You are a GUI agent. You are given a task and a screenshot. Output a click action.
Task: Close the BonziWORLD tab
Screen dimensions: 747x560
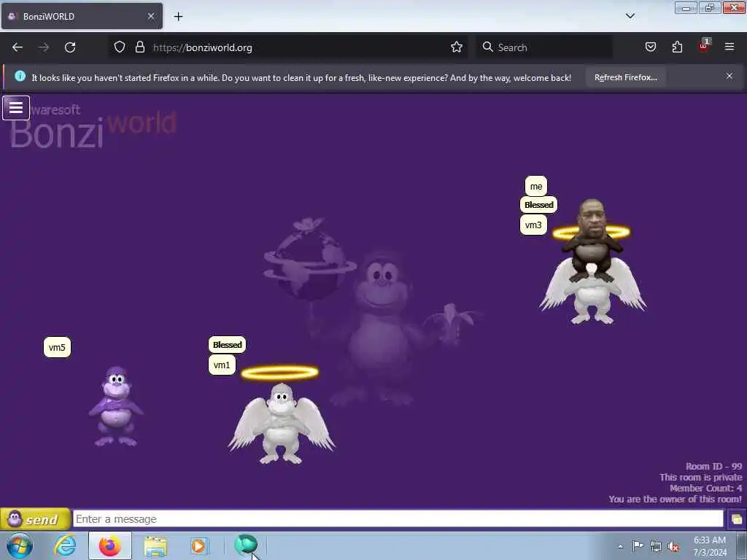click(151, 16)
